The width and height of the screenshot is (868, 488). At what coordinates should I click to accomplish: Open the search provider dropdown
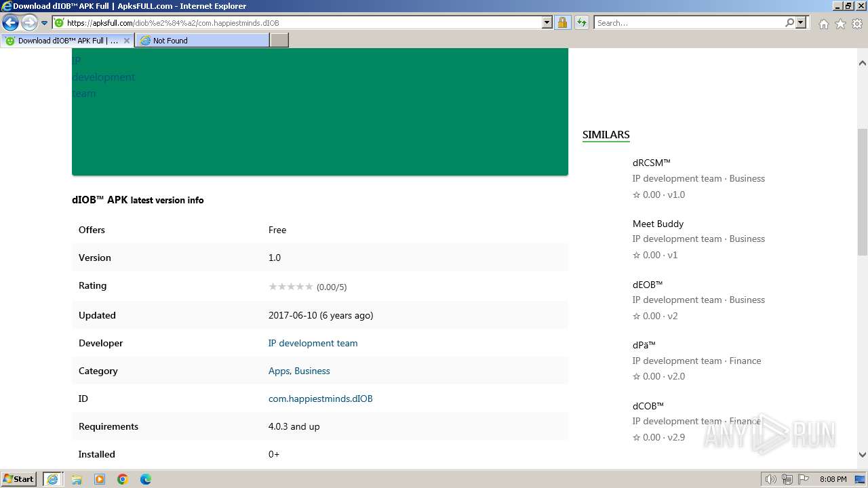[x=801, y=23]
